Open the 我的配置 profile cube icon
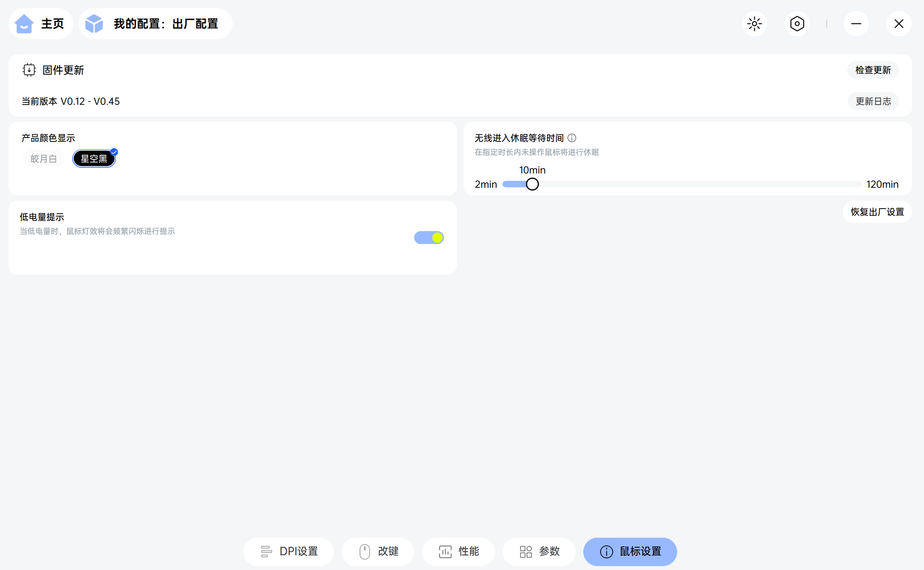This screenshot has width=924, height=570. (x=94, y=24)
